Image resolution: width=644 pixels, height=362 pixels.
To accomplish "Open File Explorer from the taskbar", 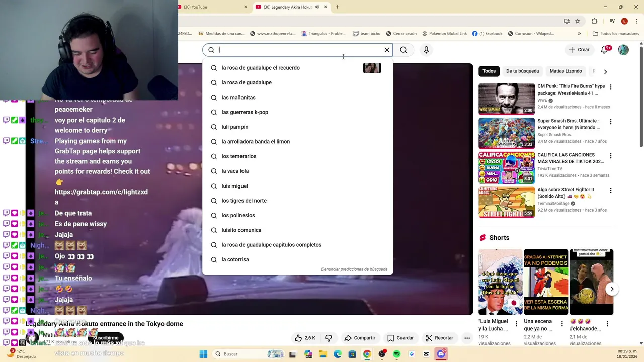I will pos(323,354).
